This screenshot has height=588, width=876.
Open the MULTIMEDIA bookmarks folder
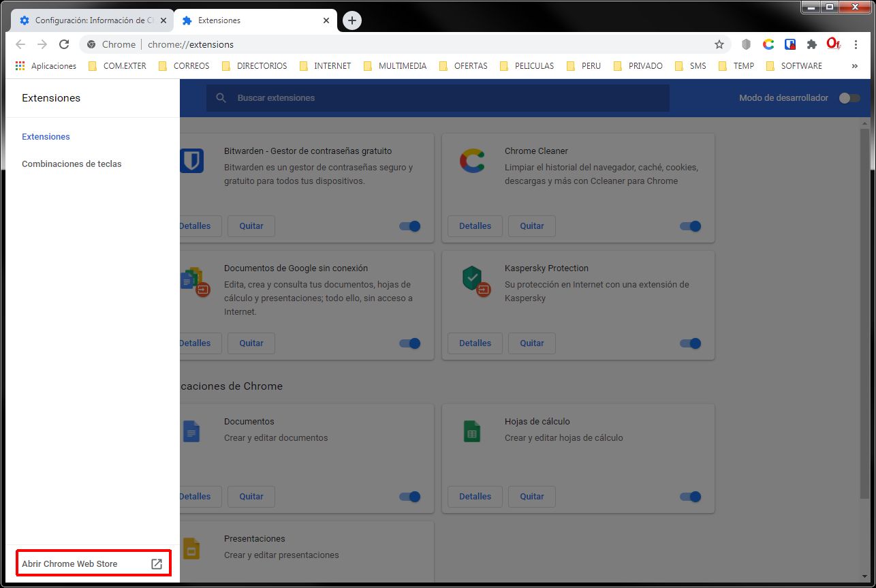tap(395, 66)
